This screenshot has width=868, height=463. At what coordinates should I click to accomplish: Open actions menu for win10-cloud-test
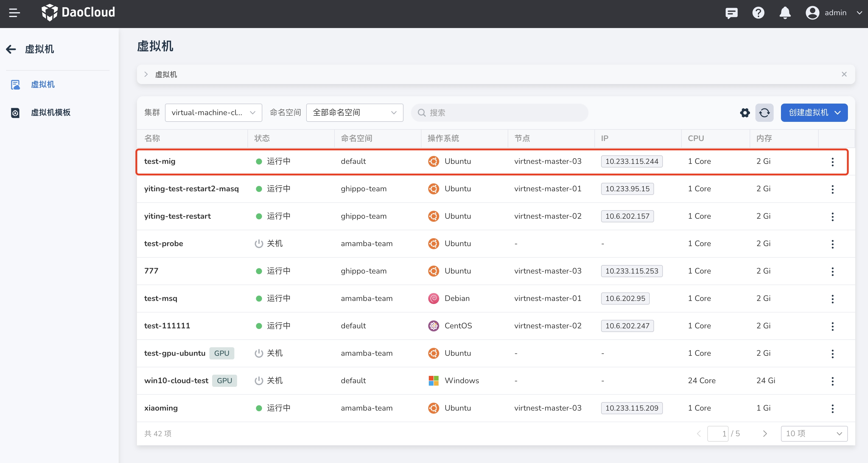[x=832, y=381]
